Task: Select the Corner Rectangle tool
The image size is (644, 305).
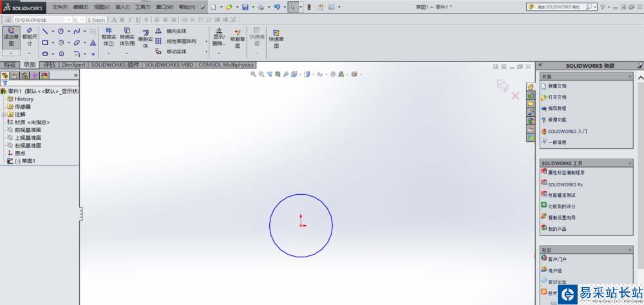Action: (x=45, y=43)
